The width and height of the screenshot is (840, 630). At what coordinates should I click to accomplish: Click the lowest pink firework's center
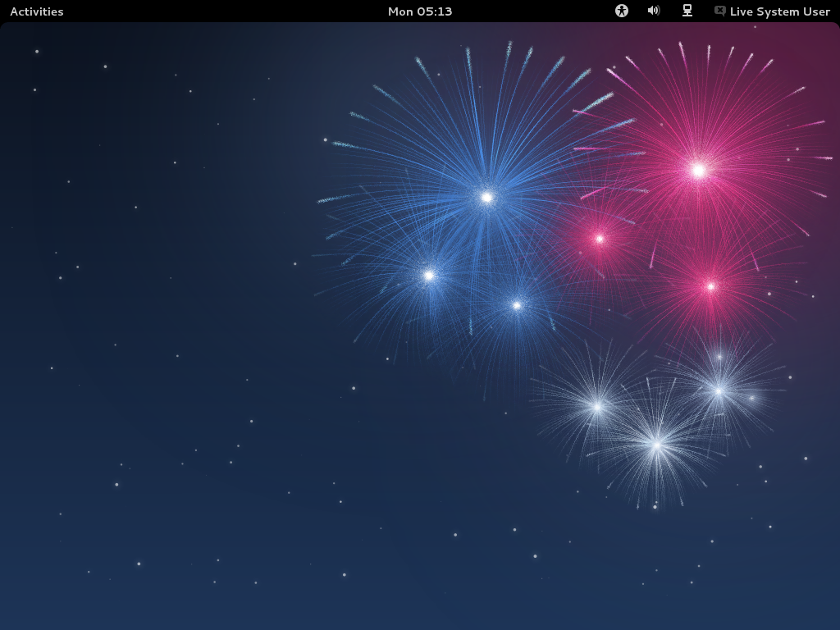(x=710, y=286)
